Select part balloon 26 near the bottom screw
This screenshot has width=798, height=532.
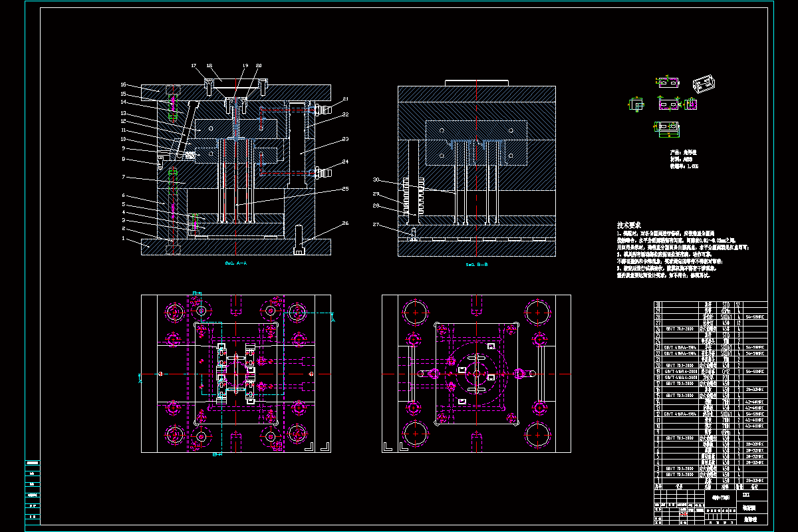346,223
